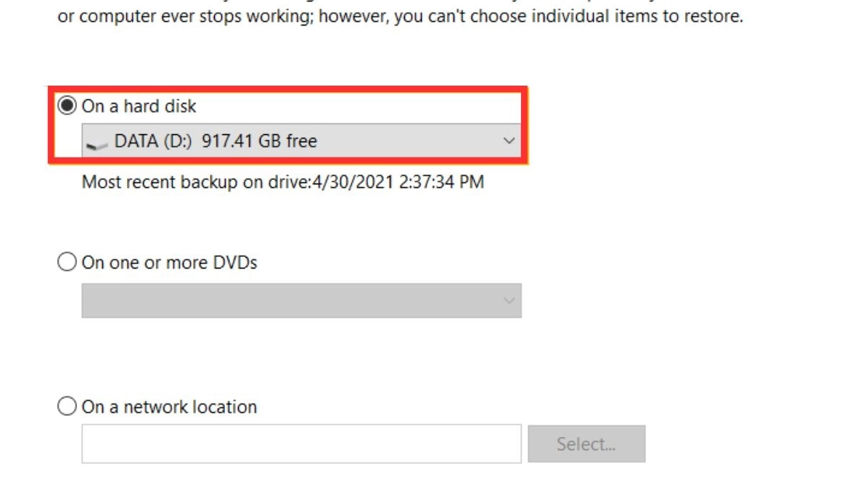Open the greyed-out DVD drive dropdown

point(301,300)
